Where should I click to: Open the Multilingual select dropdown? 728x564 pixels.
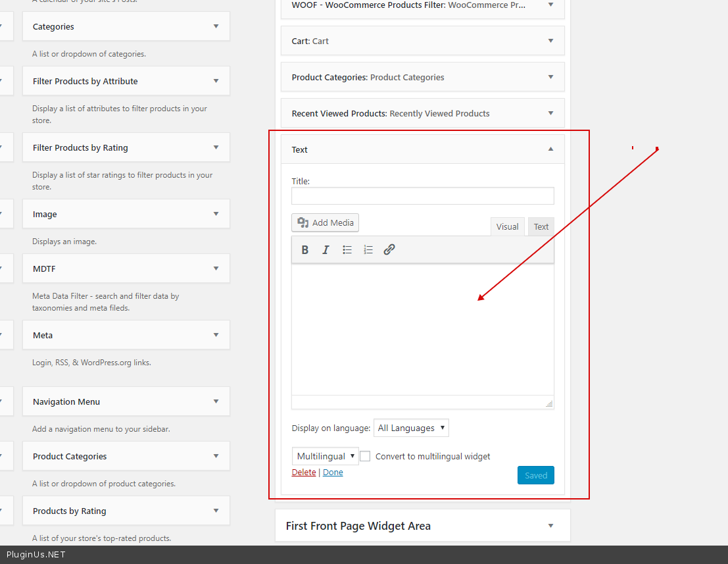click(326, 456)
